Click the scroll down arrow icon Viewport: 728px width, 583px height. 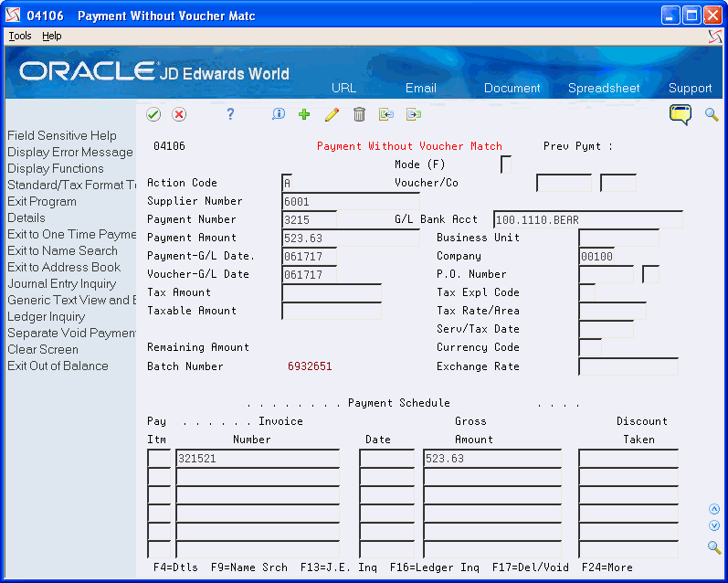tap(714, 525)
